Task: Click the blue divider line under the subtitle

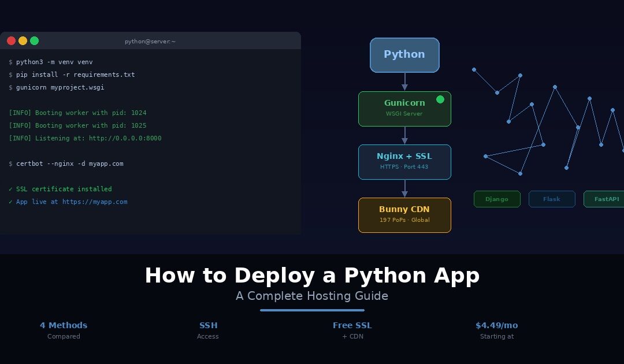Action: coord(312,310)
